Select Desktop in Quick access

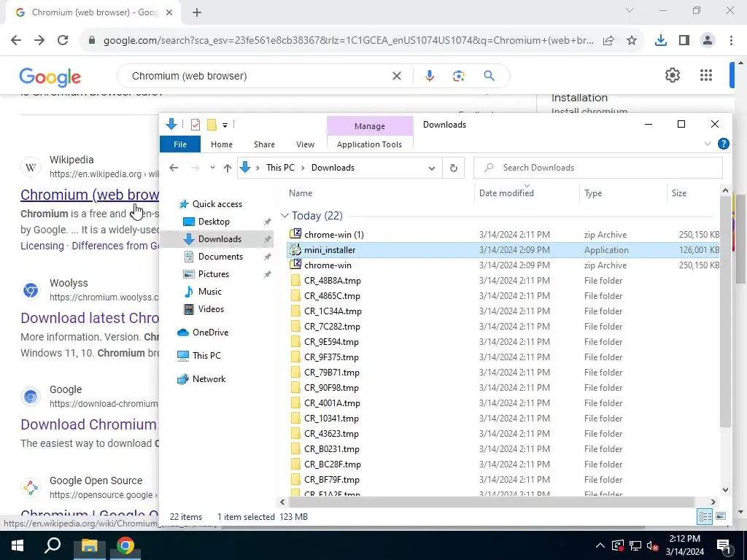pos(214,222)
